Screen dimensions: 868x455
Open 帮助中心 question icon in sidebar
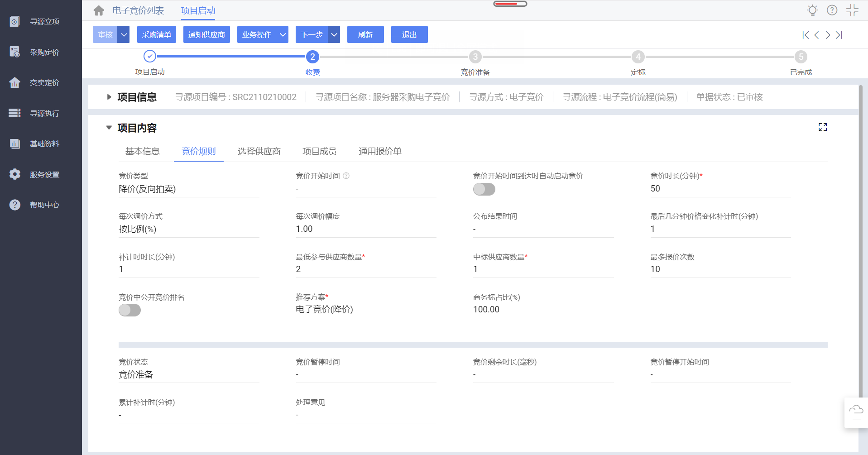pos(14,205)
